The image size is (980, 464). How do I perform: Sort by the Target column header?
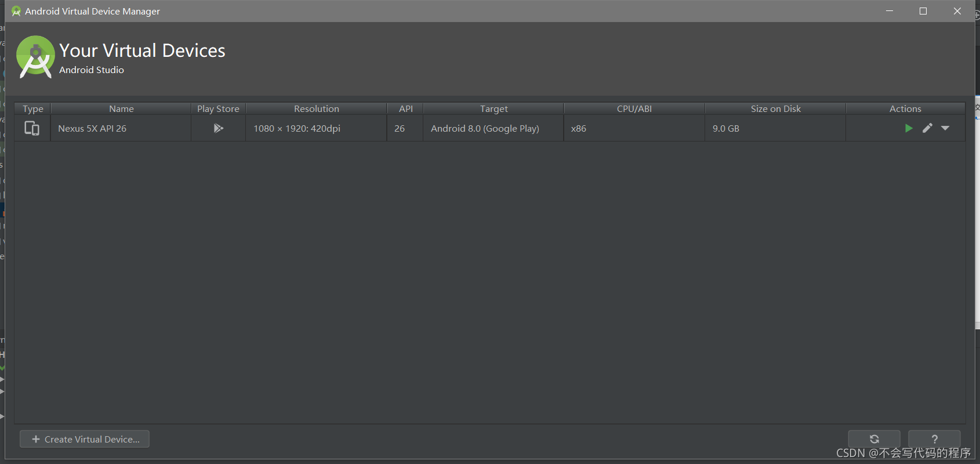(x=493, y=108)
